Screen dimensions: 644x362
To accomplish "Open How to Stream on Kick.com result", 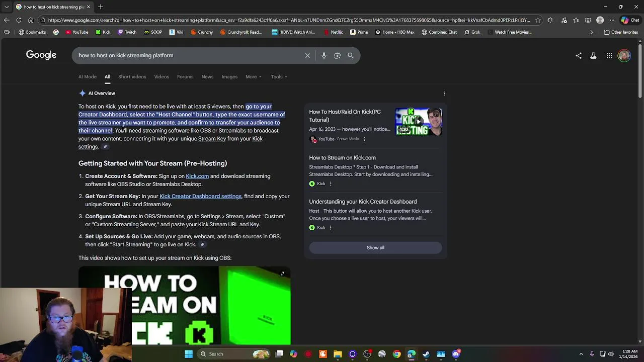I will [x=343, y=158].
